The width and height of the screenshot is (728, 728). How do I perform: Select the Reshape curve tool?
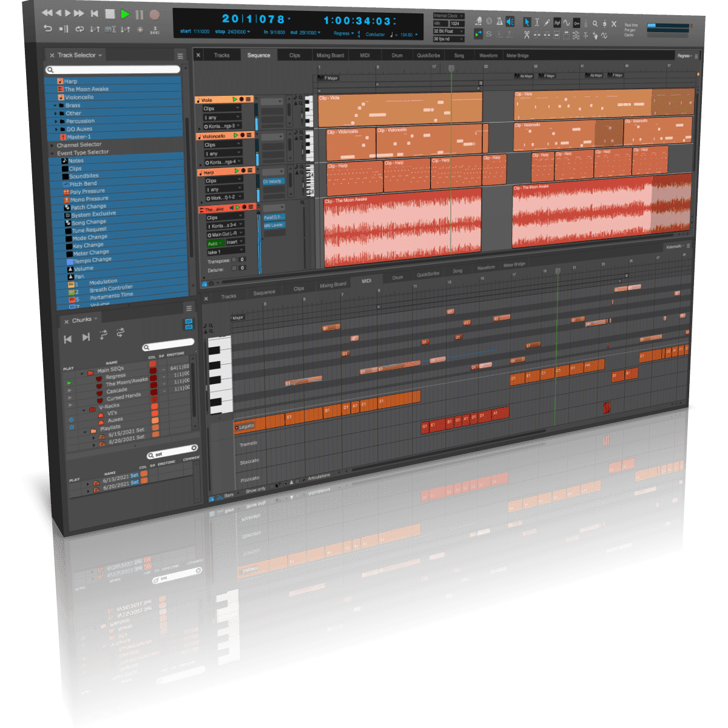click(x=566, y=23)
